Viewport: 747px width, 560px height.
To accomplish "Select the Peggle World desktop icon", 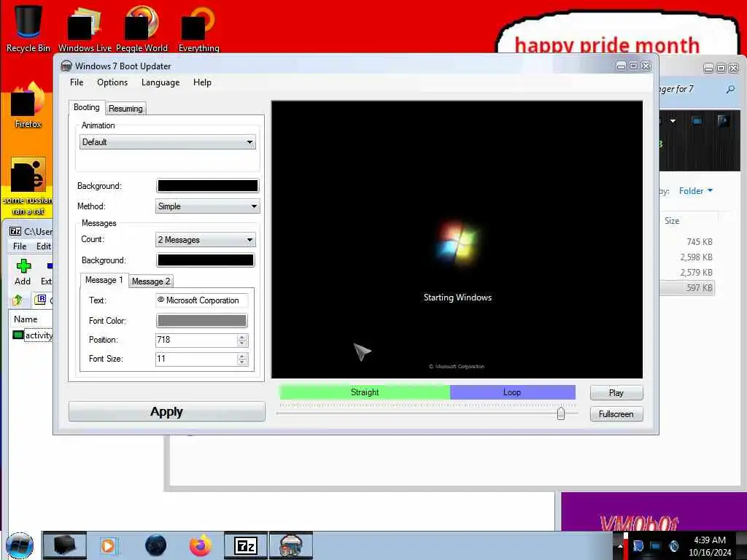I will [142, 28].
